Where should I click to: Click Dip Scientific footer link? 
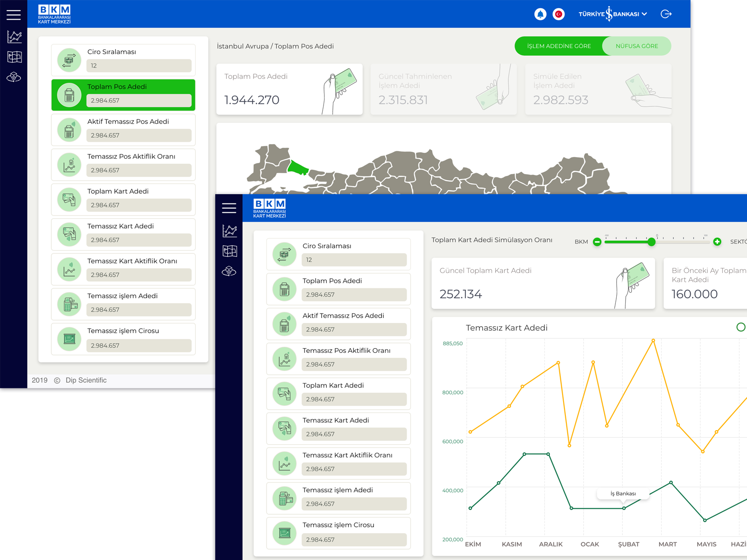point(86,380)
